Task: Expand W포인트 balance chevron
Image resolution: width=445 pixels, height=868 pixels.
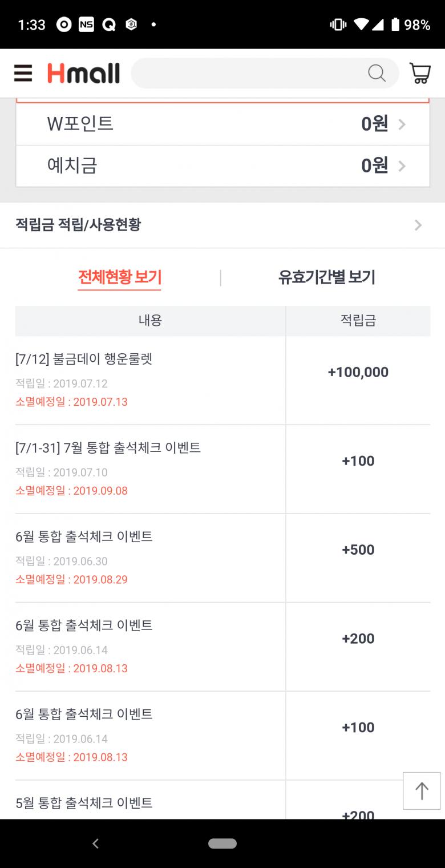Action: click(x=402, y=124)
